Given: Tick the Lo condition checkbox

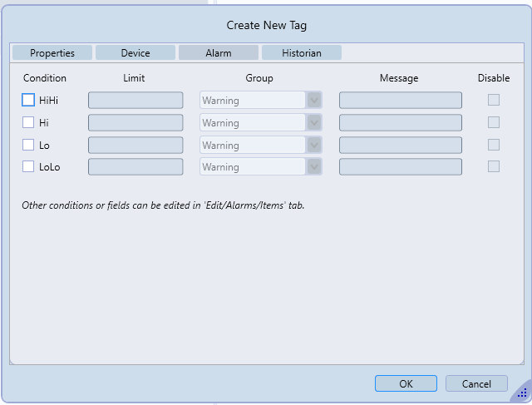Looking at the screenshot, I should coord(28,145).
